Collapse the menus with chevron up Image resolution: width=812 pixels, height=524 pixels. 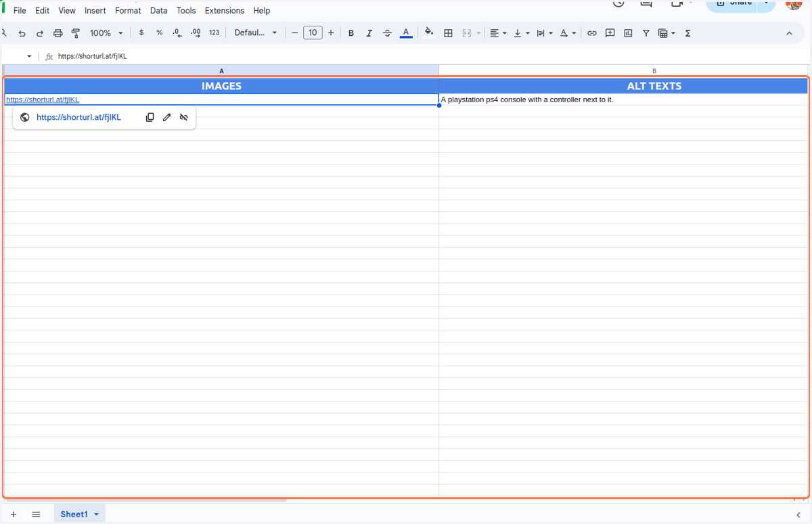789,32
